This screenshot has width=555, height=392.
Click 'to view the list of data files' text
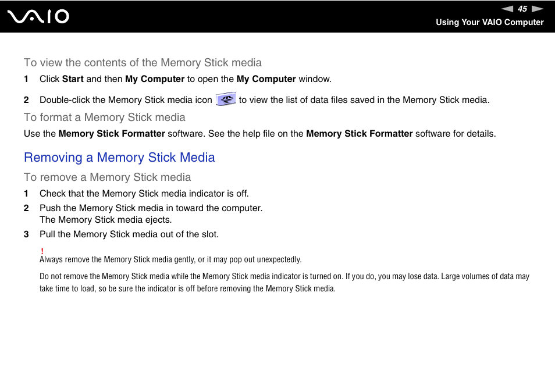click(x=364, y=100)
